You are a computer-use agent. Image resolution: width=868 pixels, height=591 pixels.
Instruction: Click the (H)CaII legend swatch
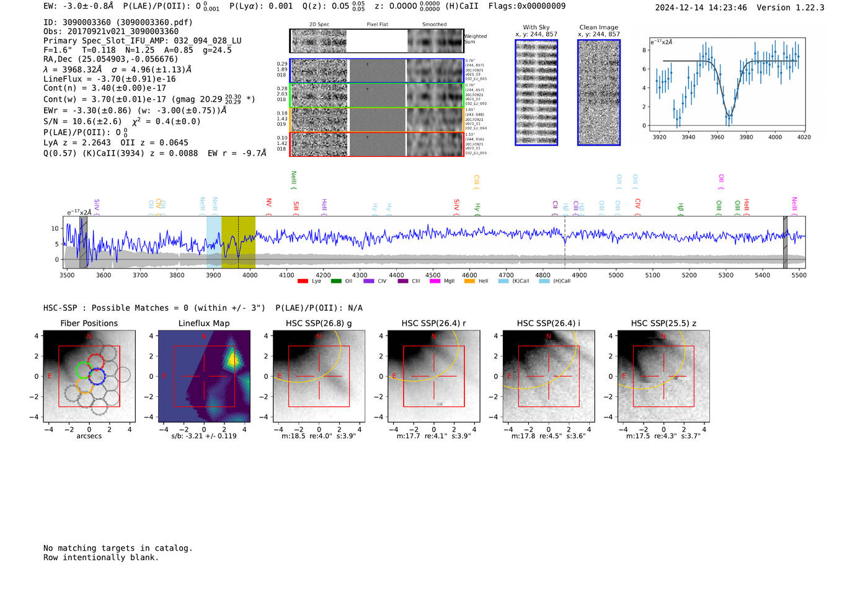(x=544, y=281)
